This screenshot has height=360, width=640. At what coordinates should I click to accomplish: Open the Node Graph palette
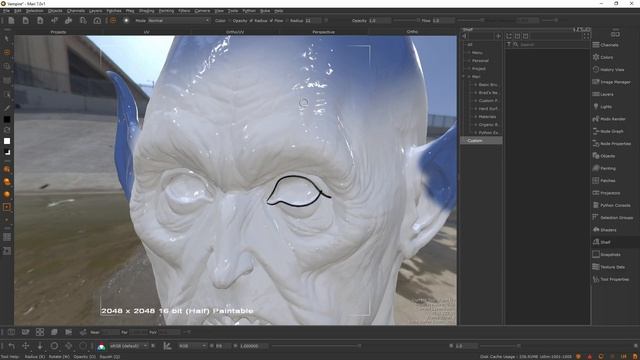pos(608,131)
